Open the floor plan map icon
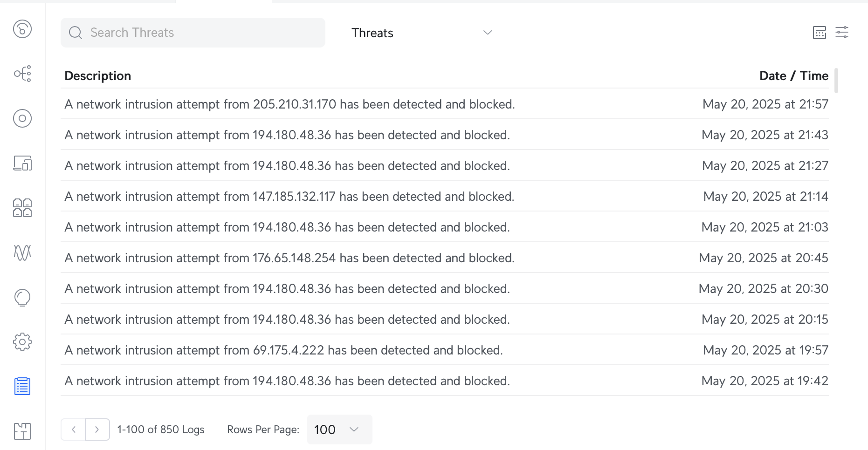The image size is (868, 450). (x=22, y=431)
